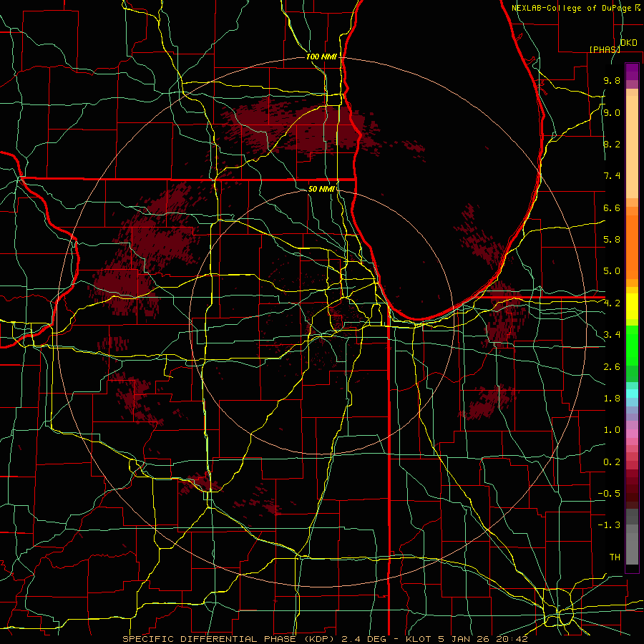Viewport: 644px width, 644px height.
Task: Click the 1.8 scale value
Action: [612, 399]
